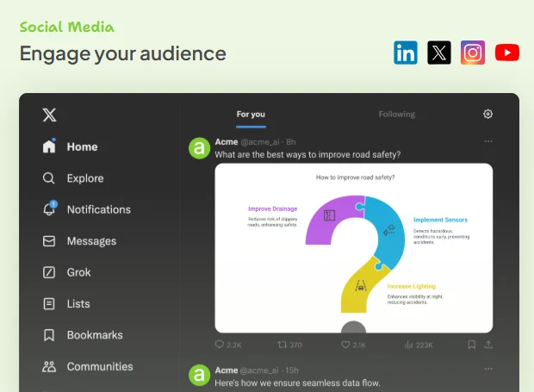Share the road safety post
The height and width of the screenshot is (392, 534).
[x=488, y=345]
